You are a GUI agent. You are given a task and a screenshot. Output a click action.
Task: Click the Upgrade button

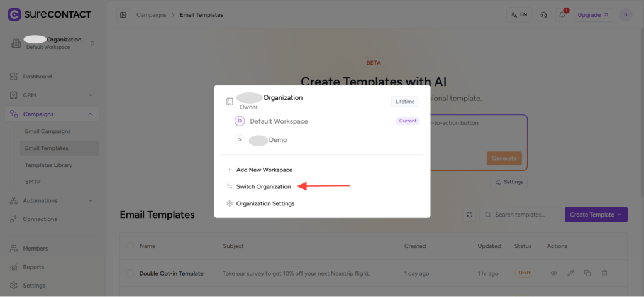click(x=593, y=14)
